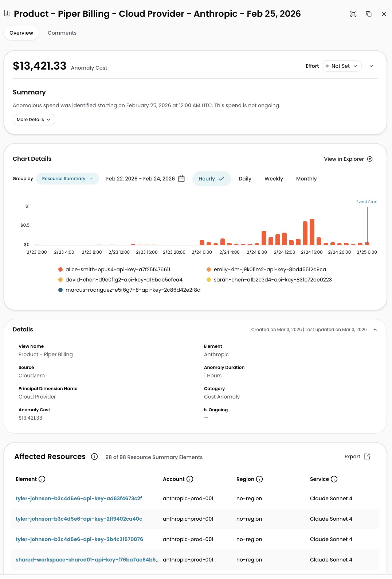Open tyler-johnson key ending 2ff9402ca40c
The width and height of the screenshot is (392, 579).
pyautogui.click(x=79, y=519)
